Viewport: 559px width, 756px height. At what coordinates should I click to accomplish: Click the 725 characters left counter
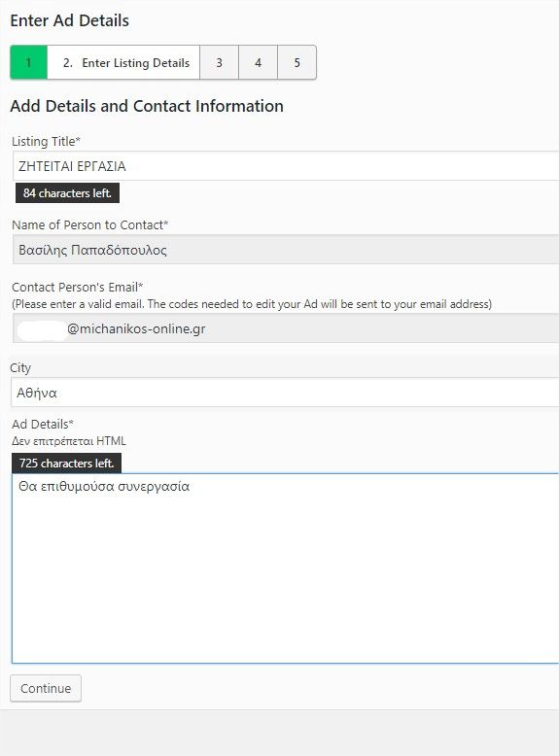[x=66, y=464]
